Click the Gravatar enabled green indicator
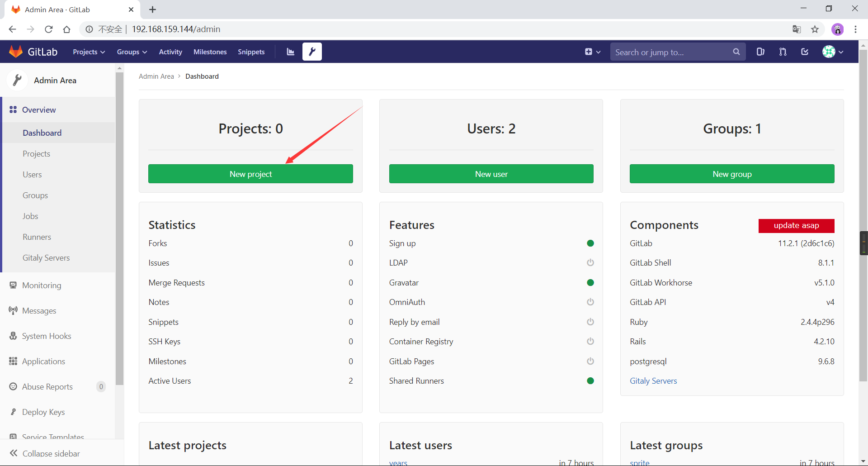Image resolution: width=868 pixels, height=466 pixels. (x=590, y=283)
